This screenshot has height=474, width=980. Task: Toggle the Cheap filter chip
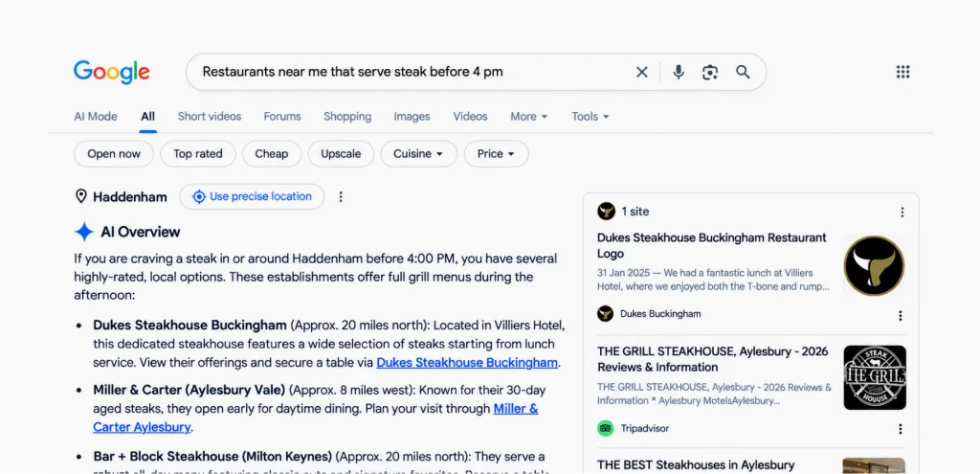click(272, 154)
